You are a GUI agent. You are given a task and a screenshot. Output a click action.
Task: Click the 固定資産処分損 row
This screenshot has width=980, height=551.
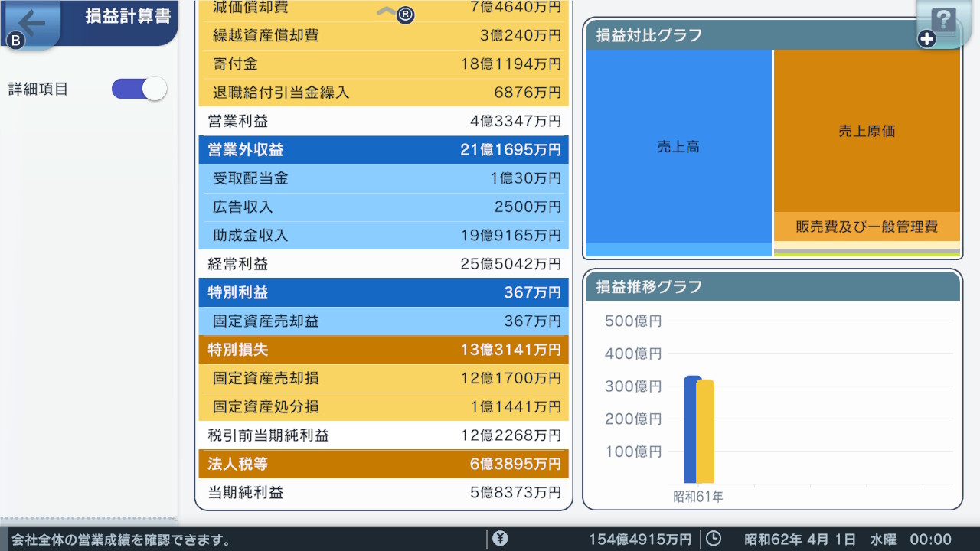point(384,407)
